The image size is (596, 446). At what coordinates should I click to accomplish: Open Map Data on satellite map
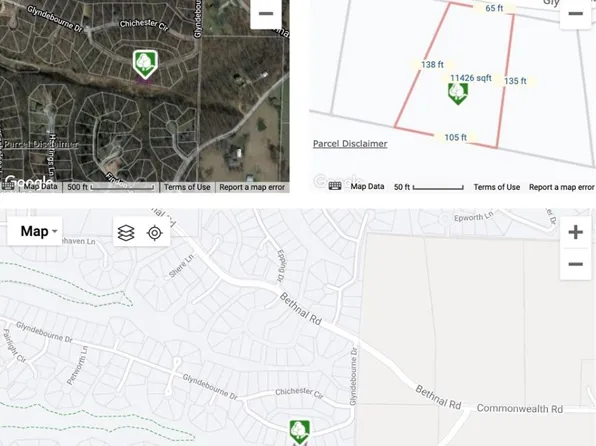point(40,186)
